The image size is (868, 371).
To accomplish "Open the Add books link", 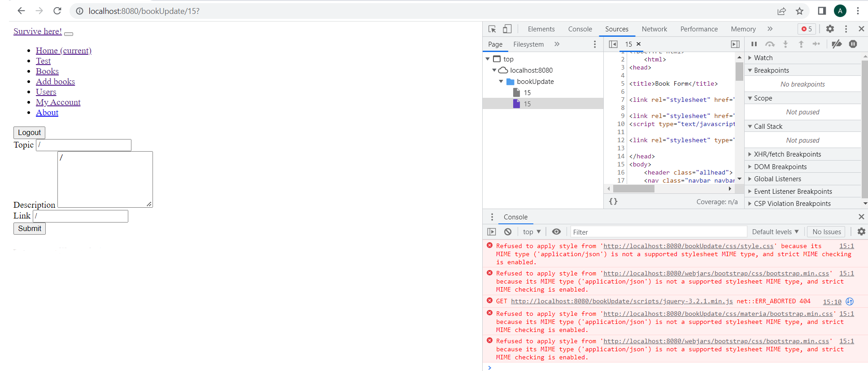I will [55, 82].
